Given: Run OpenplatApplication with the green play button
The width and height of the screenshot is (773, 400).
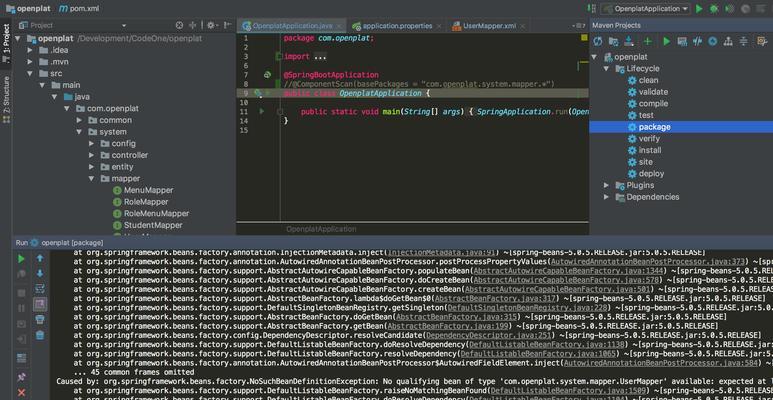Looking at the screenshot, I should [699, 9].
